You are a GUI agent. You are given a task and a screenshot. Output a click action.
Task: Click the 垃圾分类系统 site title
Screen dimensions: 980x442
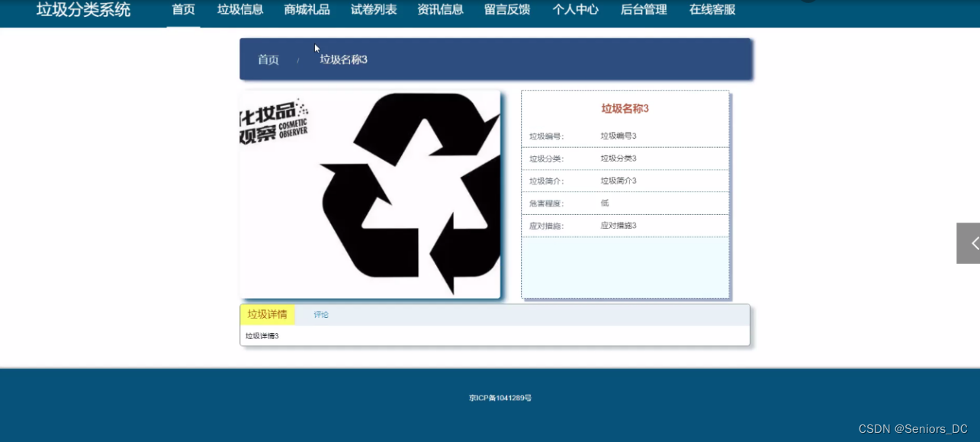(x=83, y=10)
